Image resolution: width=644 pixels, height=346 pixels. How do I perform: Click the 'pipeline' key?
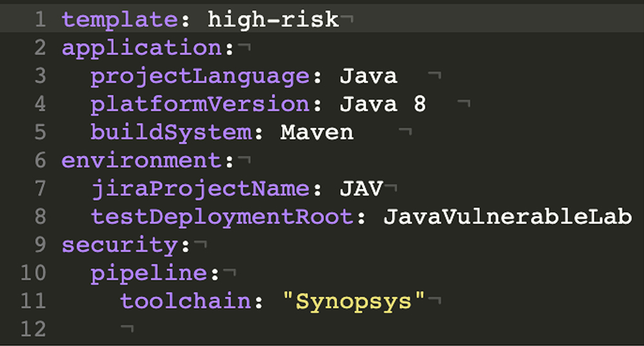click(149, 273)
